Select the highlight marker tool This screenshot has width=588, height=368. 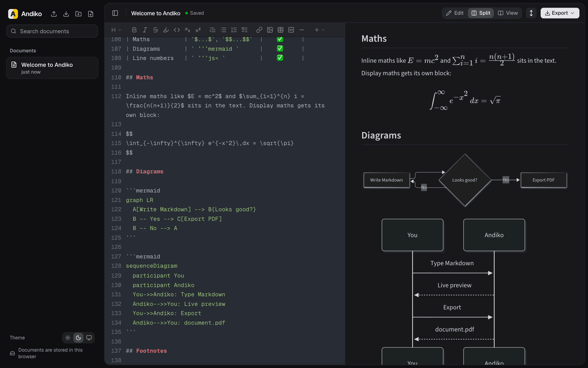(x=166, y=30)
